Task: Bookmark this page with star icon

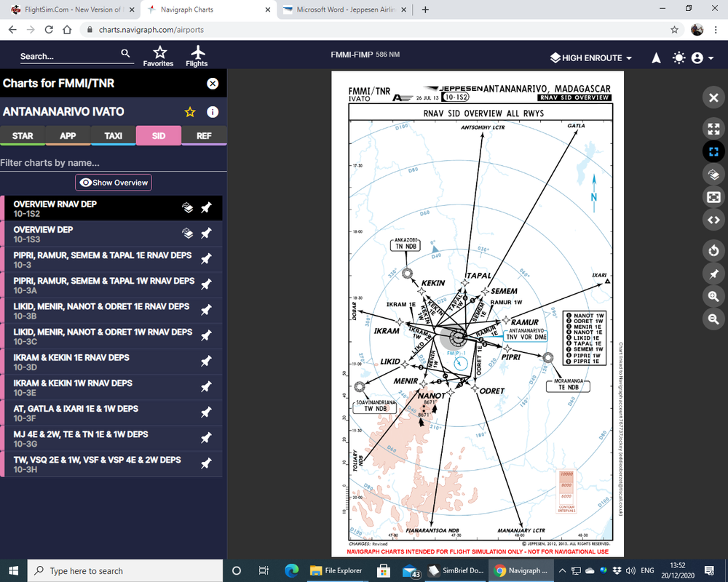Action: tap(674, 30)
